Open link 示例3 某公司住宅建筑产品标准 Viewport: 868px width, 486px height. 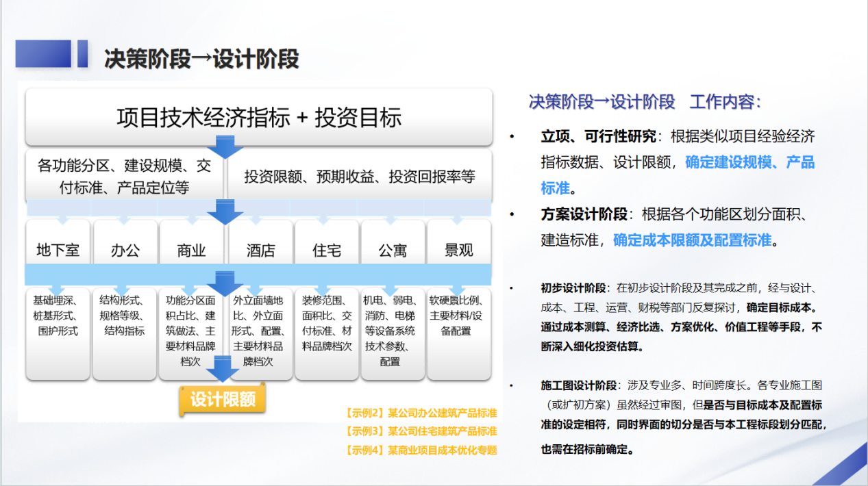click(x=421, y=431)
